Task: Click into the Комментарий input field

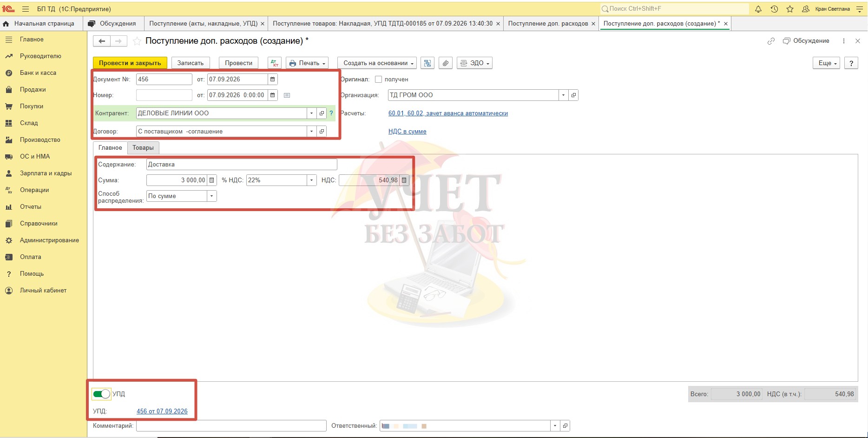Action: tap(231, 425)
